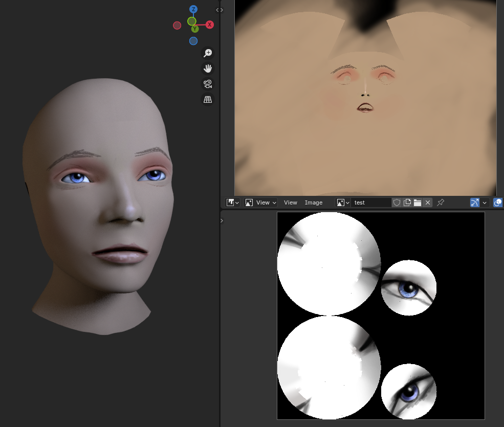This screenshot has height=427, width=504.
Task: Expand the gizmo options dropdown arrow
Action: tap(485, 203)
